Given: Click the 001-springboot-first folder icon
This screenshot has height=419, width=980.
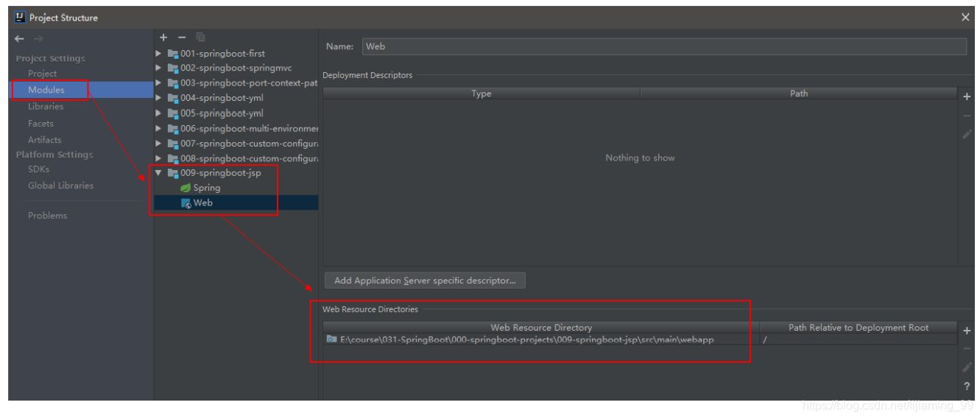Looking at the screenshot, I should tap(173, 53).
